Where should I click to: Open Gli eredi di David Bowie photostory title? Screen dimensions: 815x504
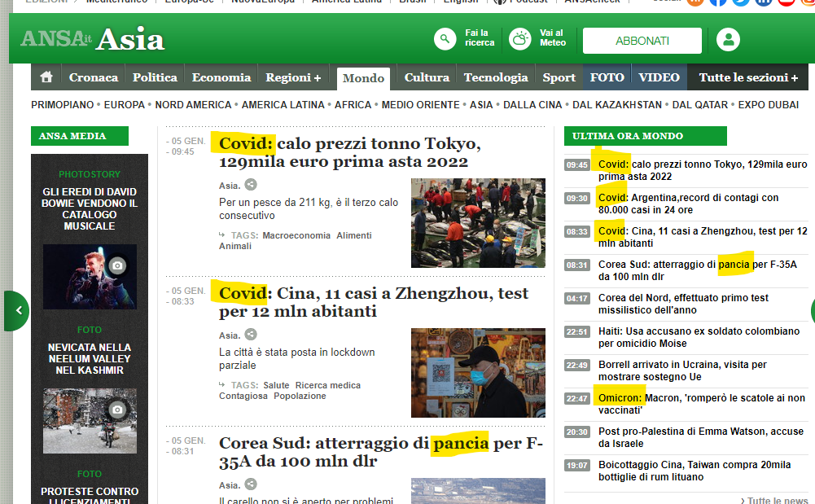pyautogui.click(x=90, y=209)
